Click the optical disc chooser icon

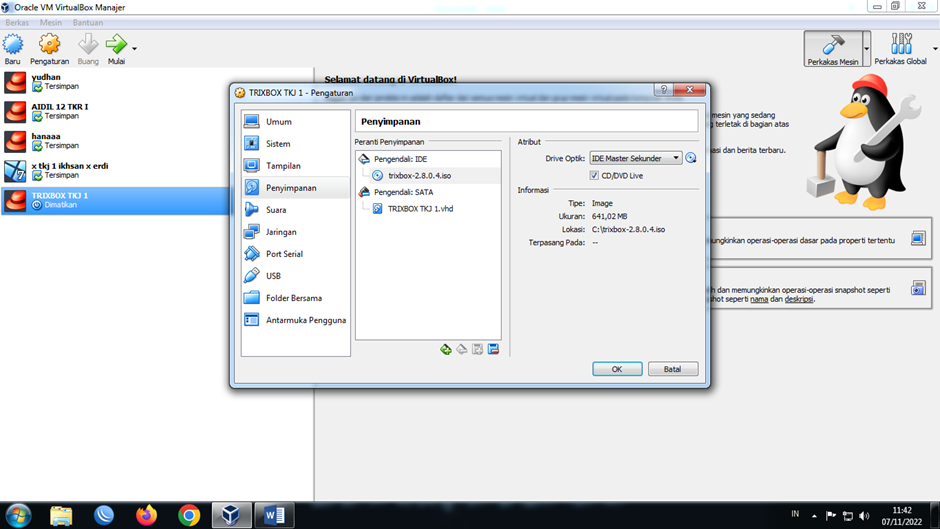(x=691, y=158)
